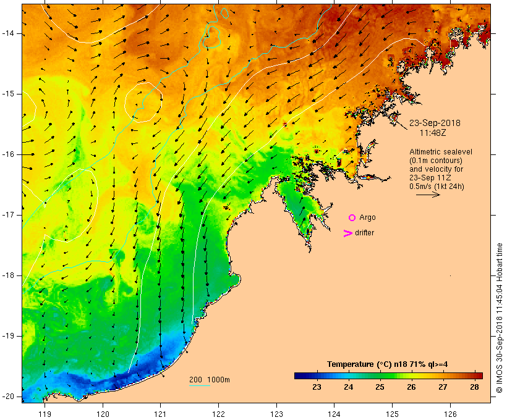
Task: Click the 'Altimetric sealevel' text line
Action: tap(441, 152)
